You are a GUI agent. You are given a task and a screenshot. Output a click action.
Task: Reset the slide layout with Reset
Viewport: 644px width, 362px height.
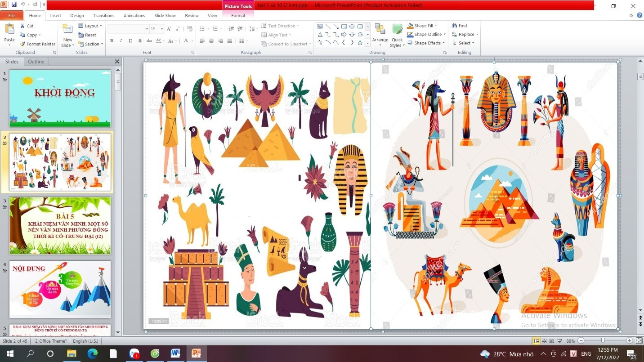(87, 35)
